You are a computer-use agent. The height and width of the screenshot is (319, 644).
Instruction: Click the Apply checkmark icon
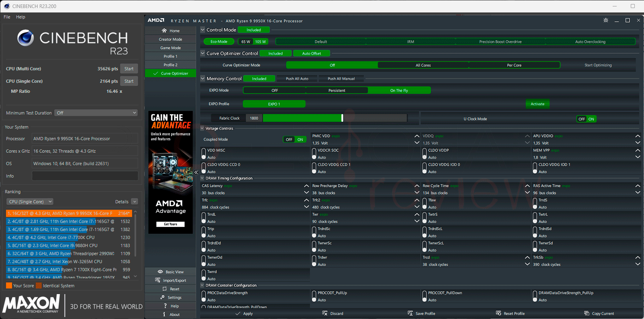238,313
